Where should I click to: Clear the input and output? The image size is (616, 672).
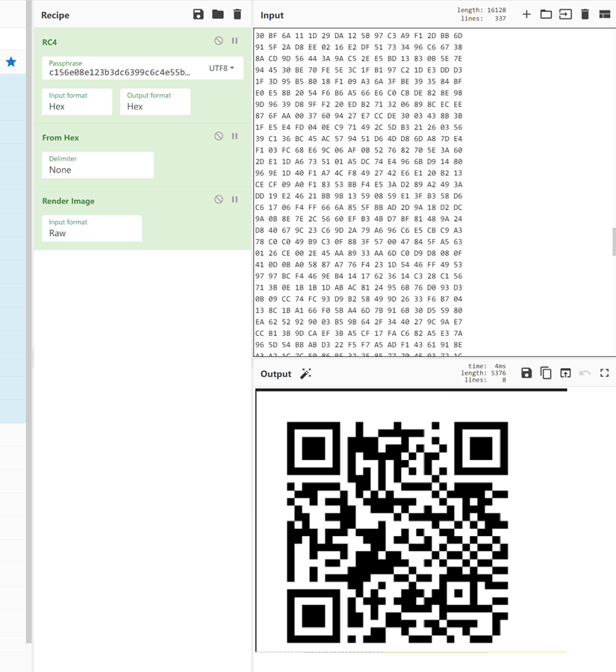pos(585,15)
